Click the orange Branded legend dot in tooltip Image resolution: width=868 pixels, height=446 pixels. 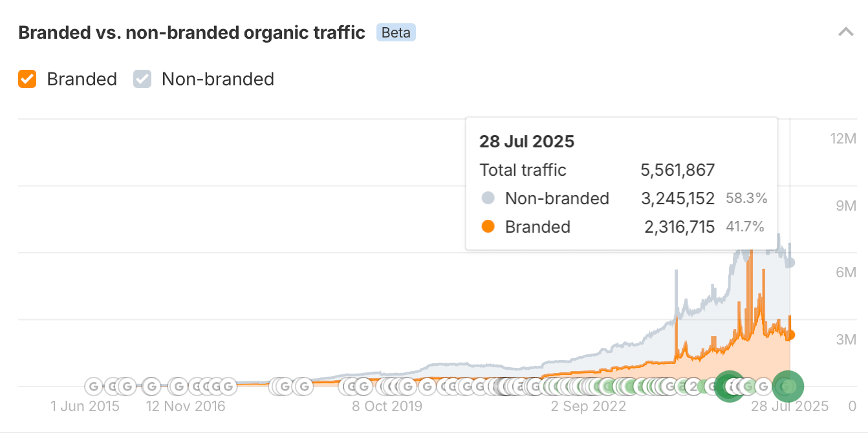click(x=488, y=227)
